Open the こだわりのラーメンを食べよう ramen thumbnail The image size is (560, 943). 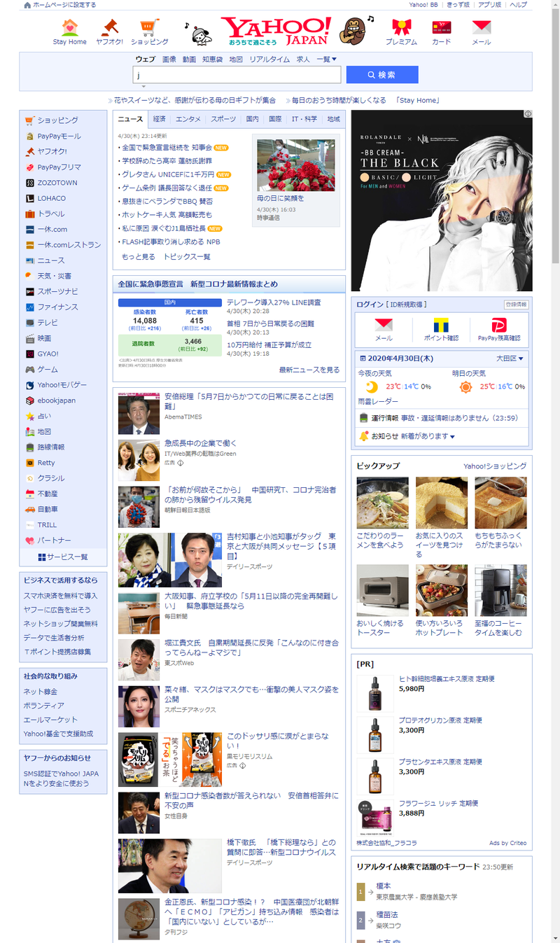382,503
